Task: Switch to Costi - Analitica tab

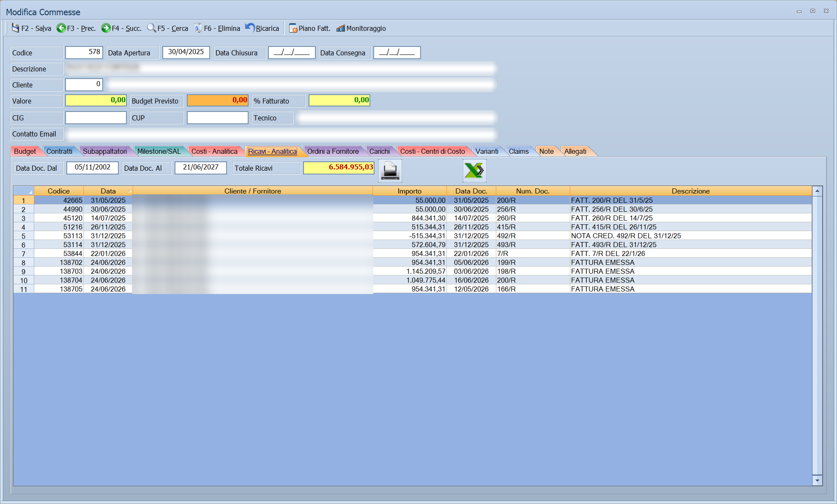Action: pos(214,151)
